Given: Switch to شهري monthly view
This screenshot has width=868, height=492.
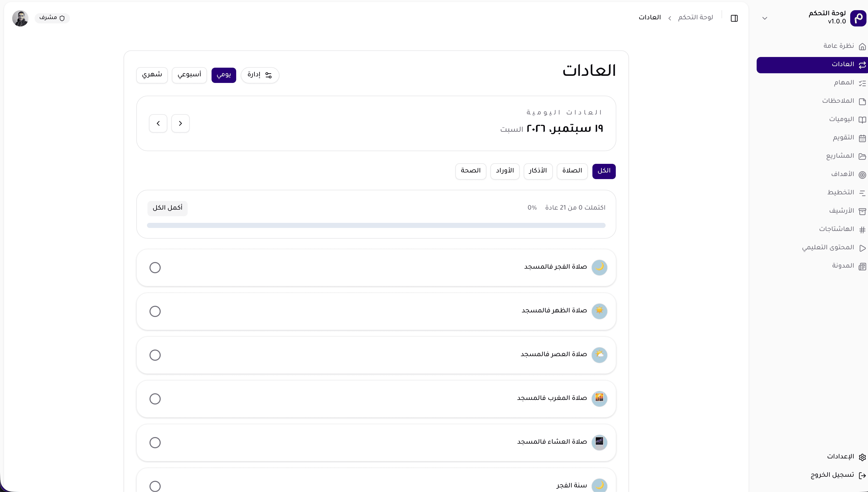Looking at the screenshot, I should 152,75.
